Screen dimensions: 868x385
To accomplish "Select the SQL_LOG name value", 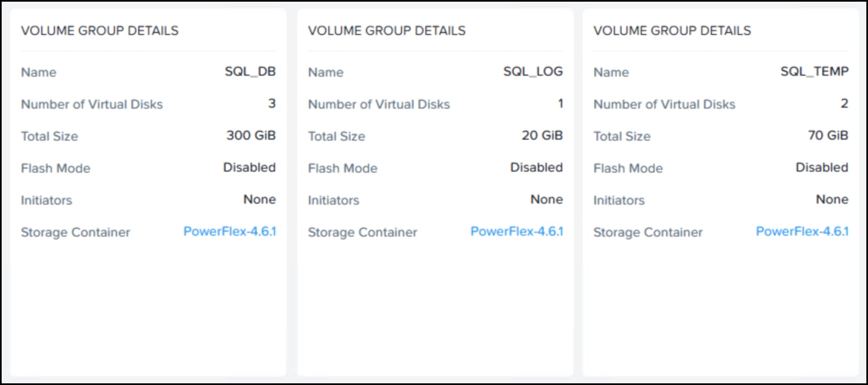I will pos(533,71).
